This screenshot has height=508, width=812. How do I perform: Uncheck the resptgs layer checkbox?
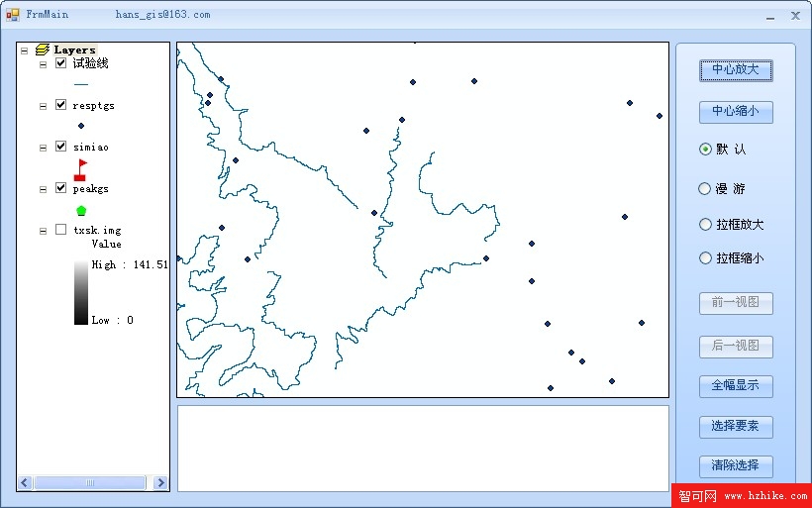tap(60, 105)
